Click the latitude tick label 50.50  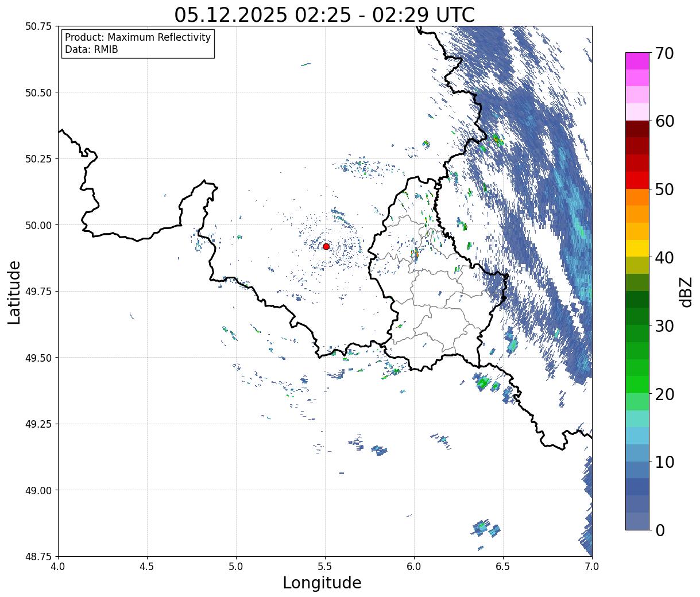coord(38,92)
